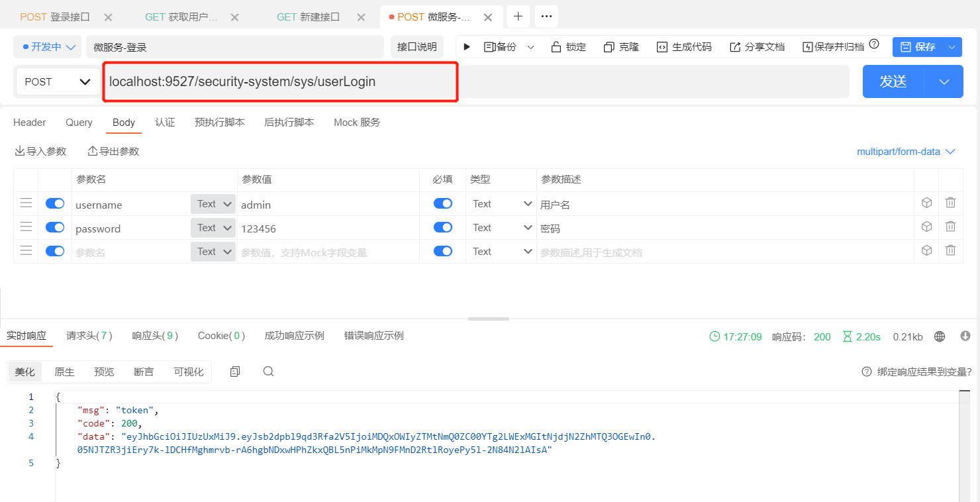The height and width of the screenshot is (502, 980).
Task: Close the 登录接口 tab
Action: pyautogui.click(x=109, y=17)
